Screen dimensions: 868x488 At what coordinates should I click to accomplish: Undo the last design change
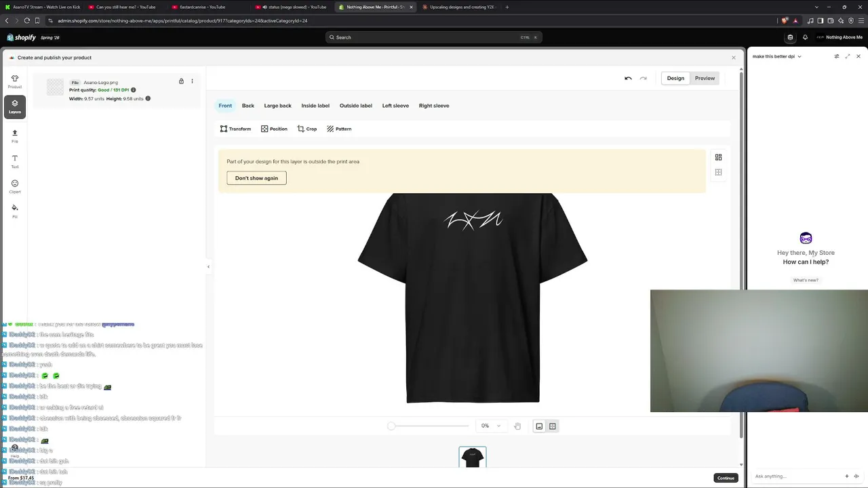(628, 78)
